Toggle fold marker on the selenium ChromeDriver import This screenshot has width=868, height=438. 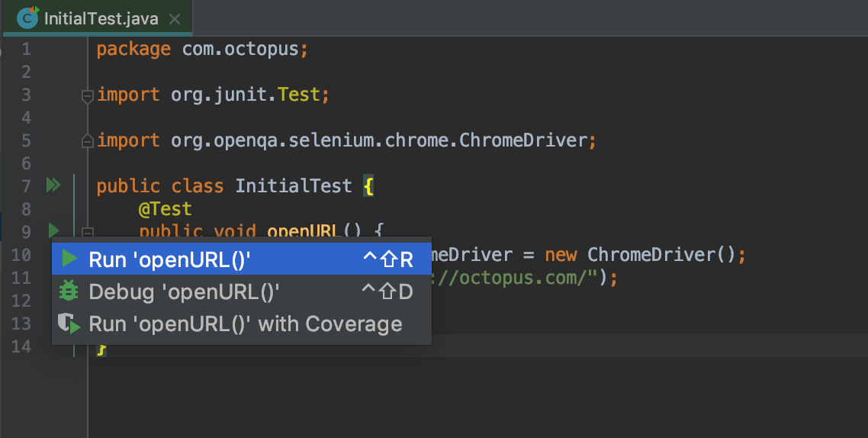coord(87,141)
